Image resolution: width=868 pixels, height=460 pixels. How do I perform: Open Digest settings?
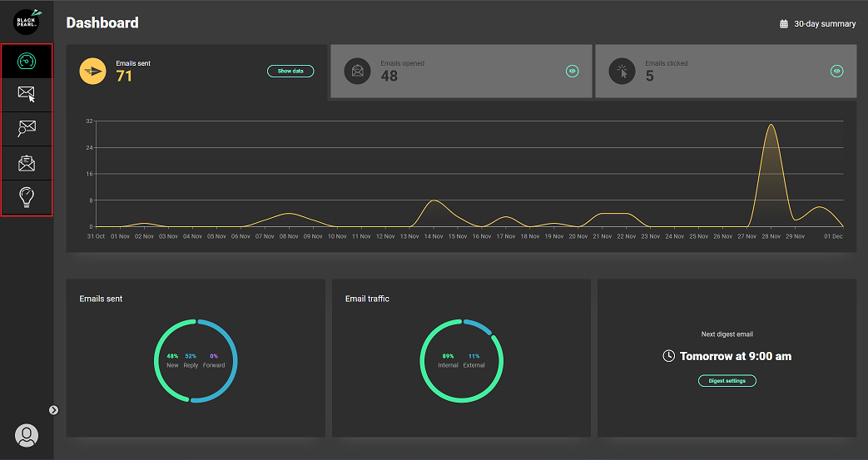click(727, 381)
